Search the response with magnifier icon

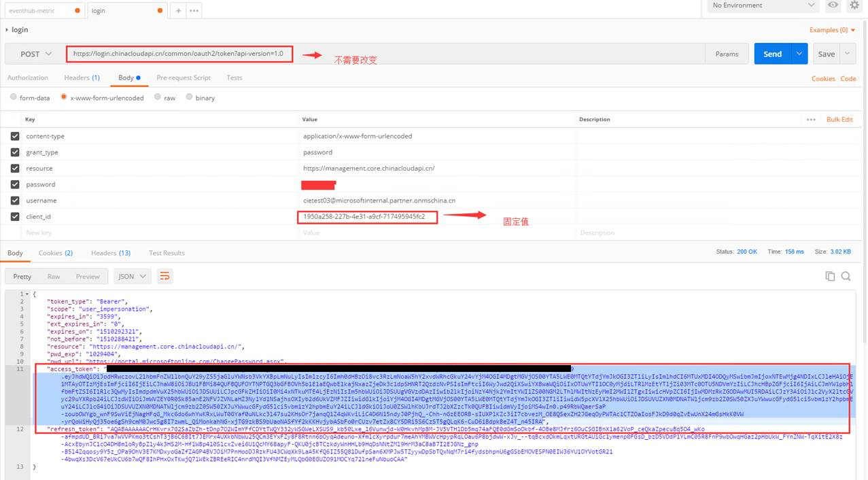(846, 276)
